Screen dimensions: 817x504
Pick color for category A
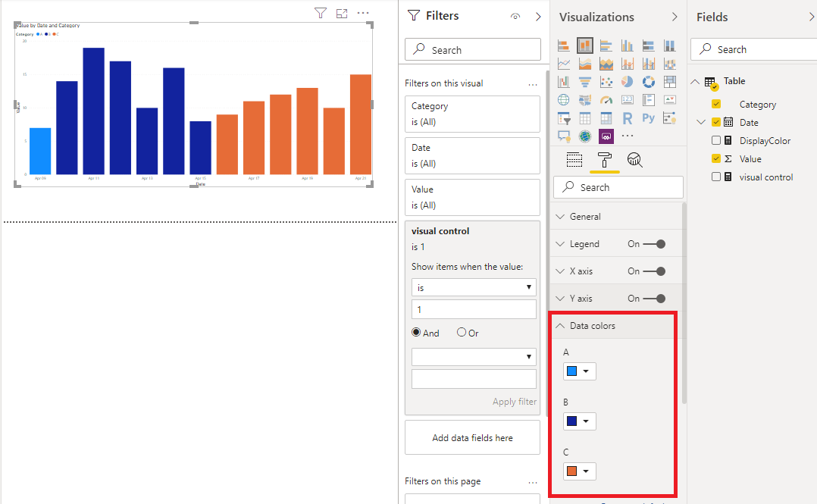pyautogui.click(x=579, y=371)
